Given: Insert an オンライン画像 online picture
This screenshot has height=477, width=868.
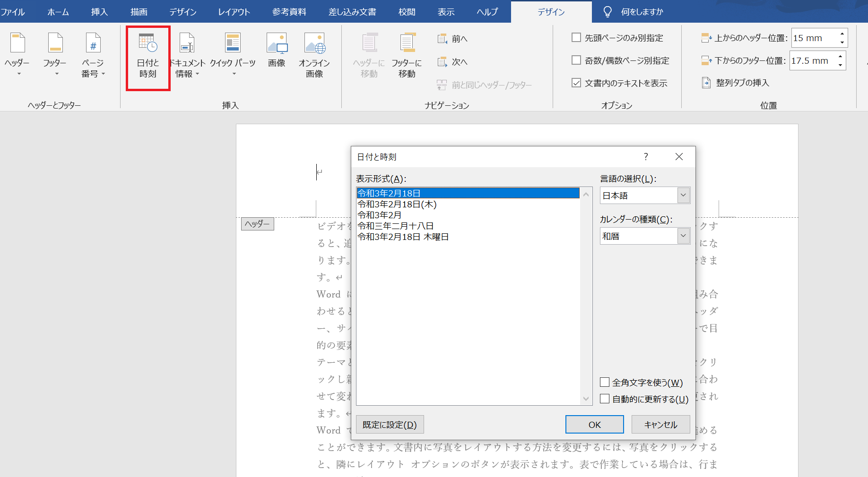Looking at the screenshot, I should tap(314, 55).
